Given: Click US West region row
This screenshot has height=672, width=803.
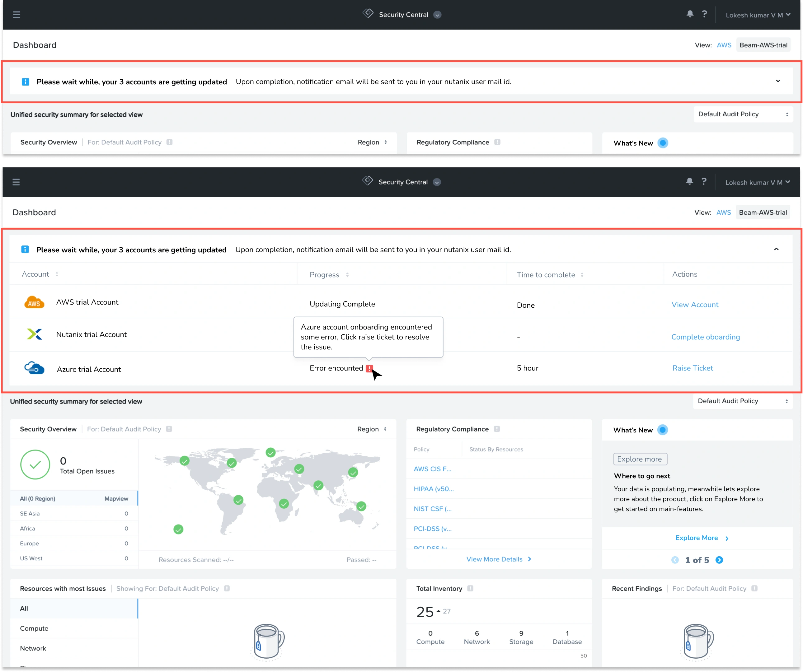Looking at the screenshot, I should (74, 558).
